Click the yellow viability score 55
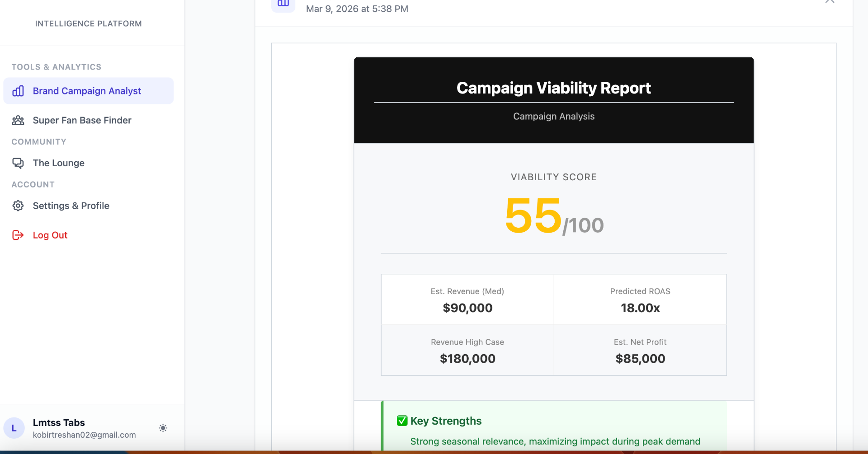 click(x=533, y=217)
